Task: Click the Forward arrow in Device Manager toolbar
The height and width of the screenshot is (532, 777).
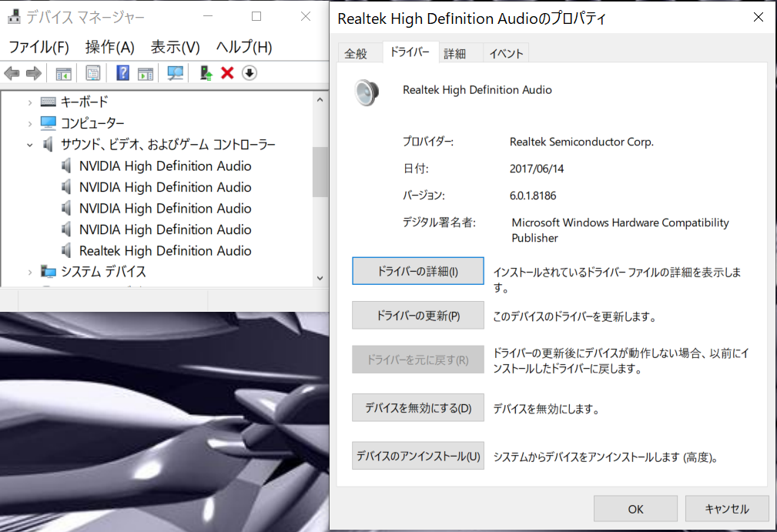Action: 34,73
